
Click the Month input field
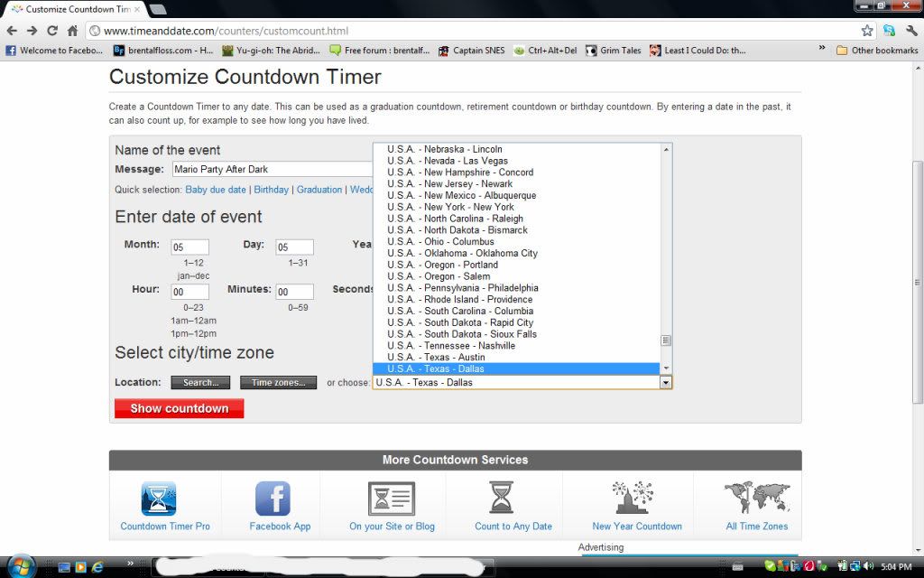189,247
